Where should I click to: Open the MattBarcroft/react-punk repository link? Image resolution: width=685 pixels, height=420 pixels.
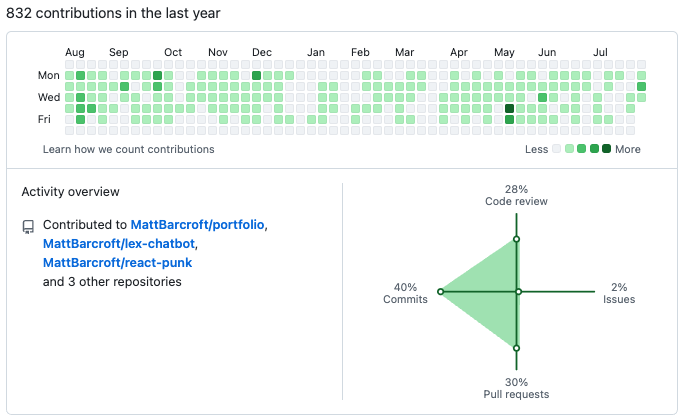pyautogui.click(x=118, y=263)
